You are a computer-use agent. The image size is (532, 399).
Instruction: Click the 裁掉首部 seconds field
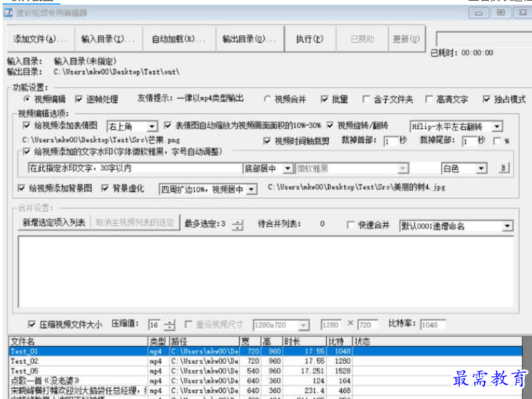point(391,141)
